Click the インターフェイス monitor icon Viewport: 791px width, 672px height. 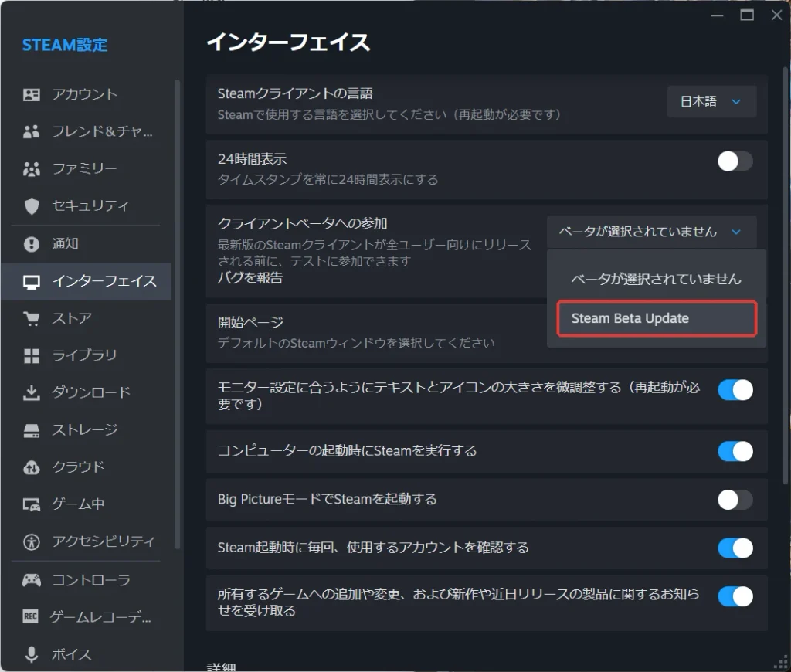[x=31, y=281]
